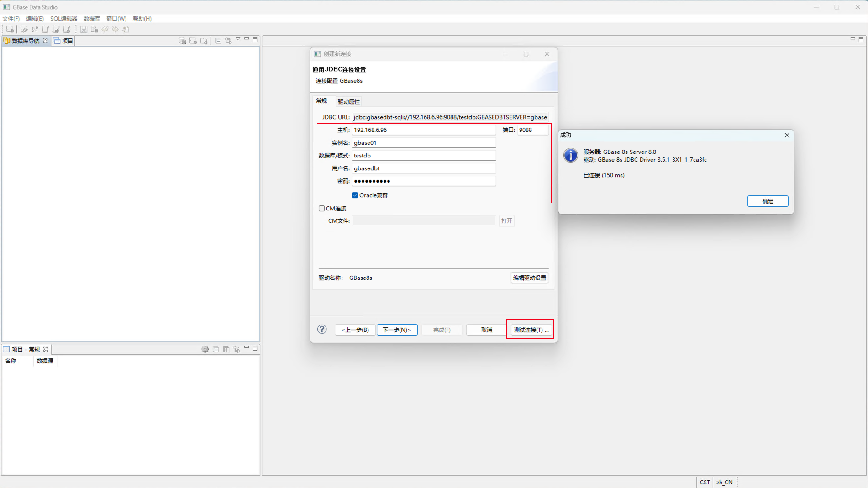Screen dimensions: 868x488
Task: Switch to the 驱动属性 tab
Action: (x=348, y=101)
